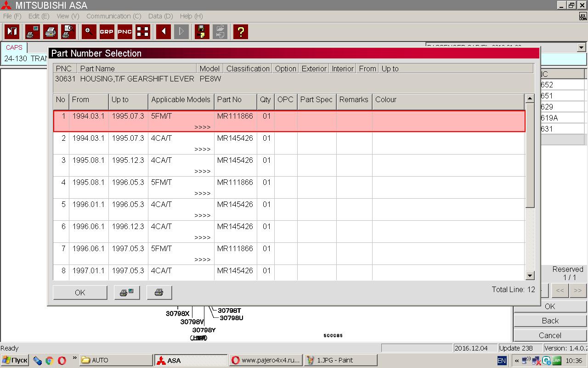Click the exit door toolbar icon
The height and width of the screenshot is (368, 588).
[x=12, y=31]
